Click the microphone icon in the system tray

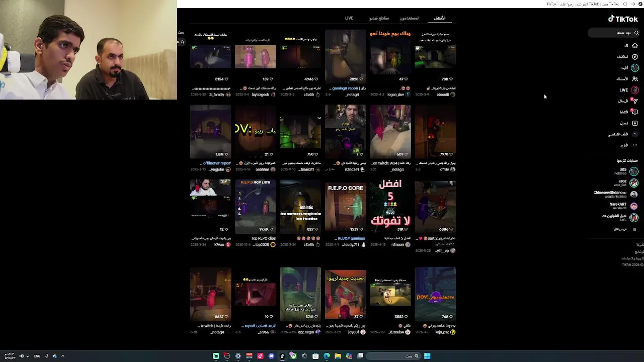pos(46,356)
